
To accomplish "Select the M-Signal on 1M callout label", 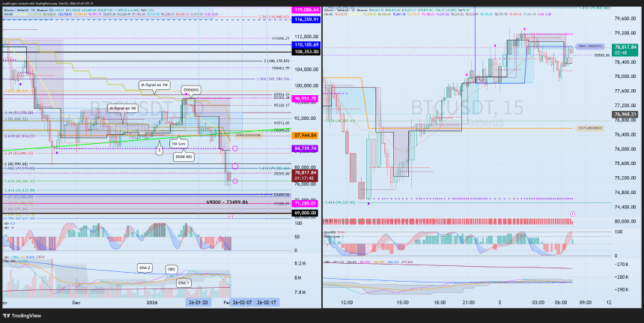I will [x=123, y=108].
